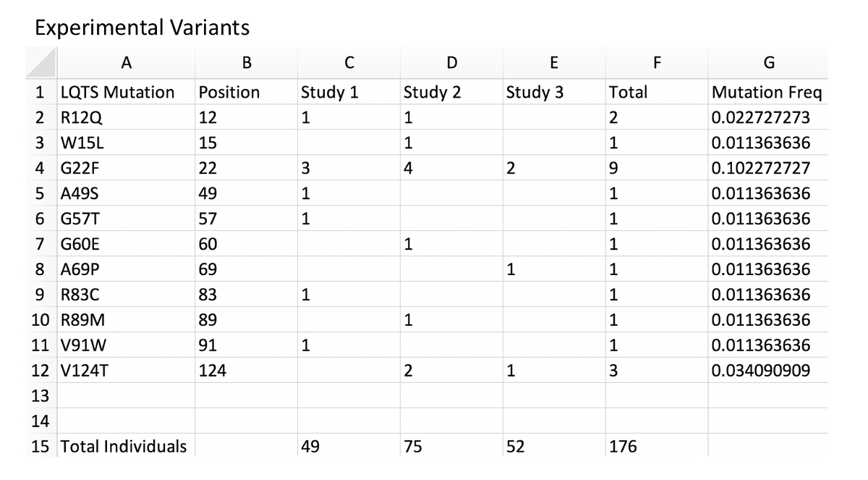The image size is (868, 480).
Task: Click column G header
Action: coord(768,63)
